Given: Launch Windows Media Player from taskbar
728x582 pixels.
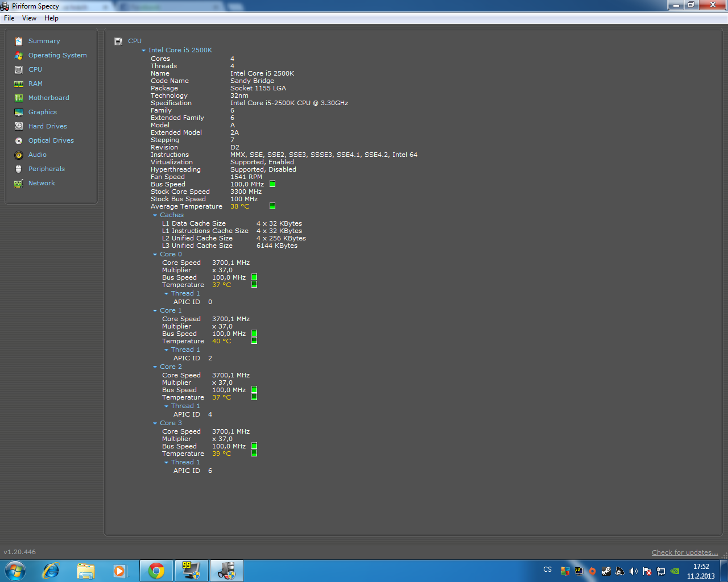Looking at the screenshot, I should 120,571.
